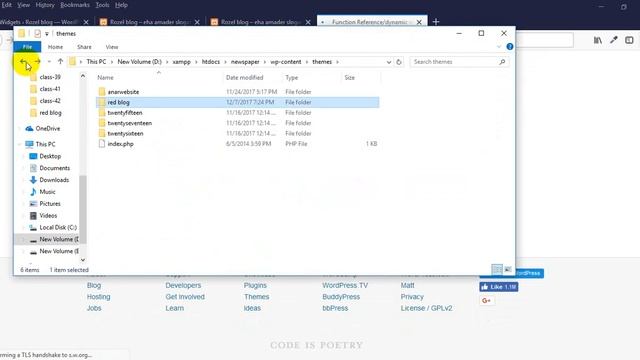This screenshot has height=360, width=640.
Task: Open a new Firefox tab
Action: point(436,22)
